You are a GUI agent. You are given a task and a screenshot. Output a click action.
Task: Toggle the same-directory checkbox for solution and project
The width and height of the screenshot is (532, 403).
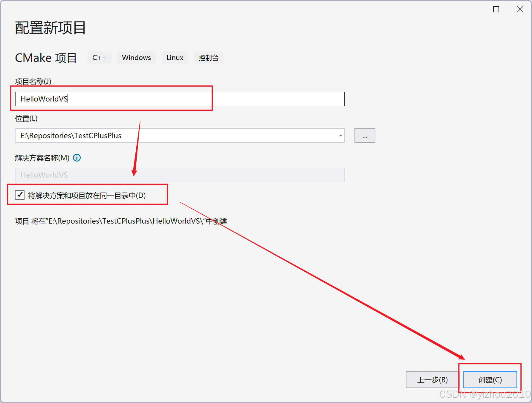20,195
